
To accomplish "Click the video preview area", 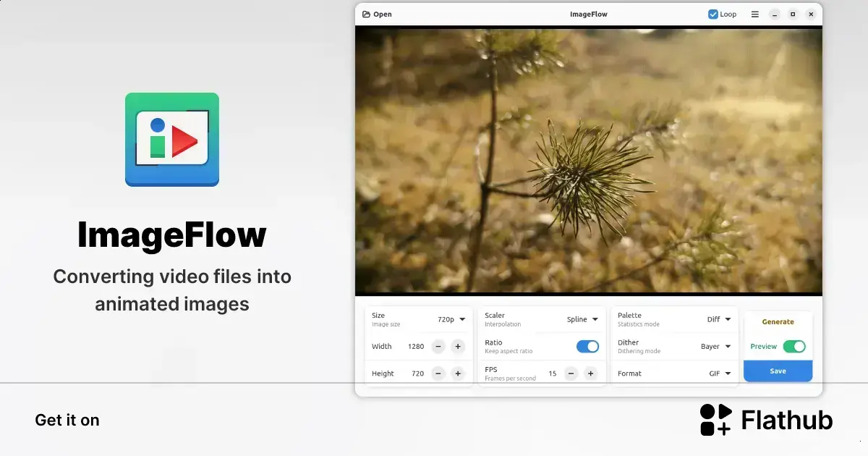I will [x=589, y=161].
